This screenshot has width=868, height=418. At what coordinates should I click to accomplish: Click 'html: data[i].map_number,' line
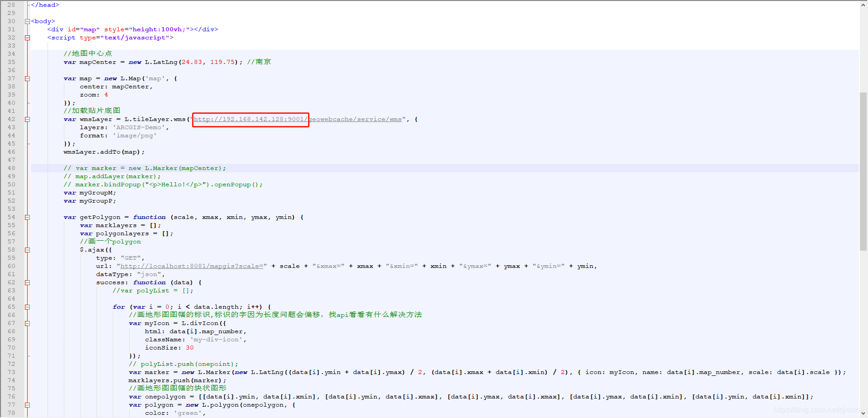196,331
